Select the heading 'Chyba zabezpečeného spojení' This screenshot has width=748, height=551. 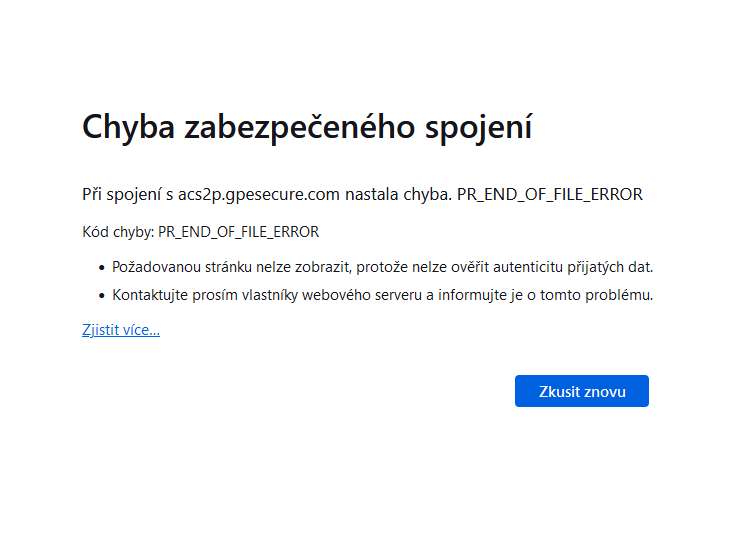pos(307,127)
